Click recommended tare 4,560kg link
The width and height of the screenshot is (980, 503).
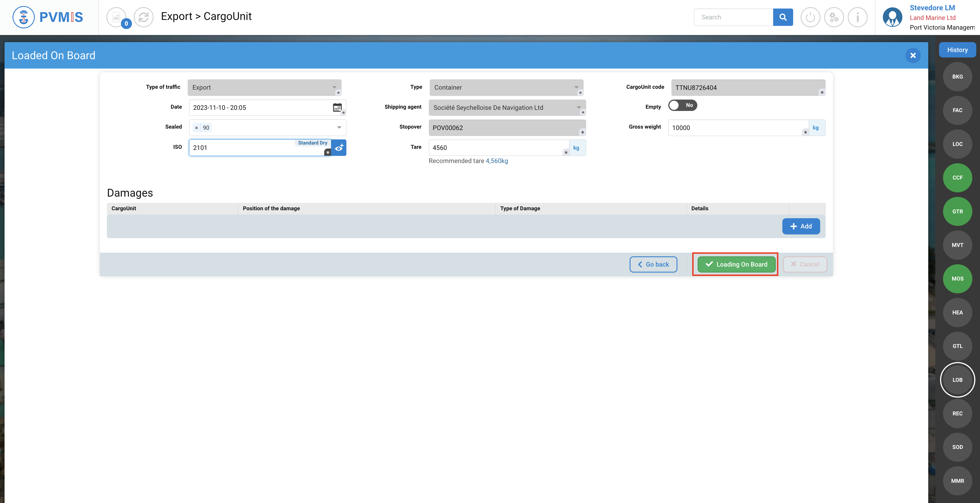497,161
